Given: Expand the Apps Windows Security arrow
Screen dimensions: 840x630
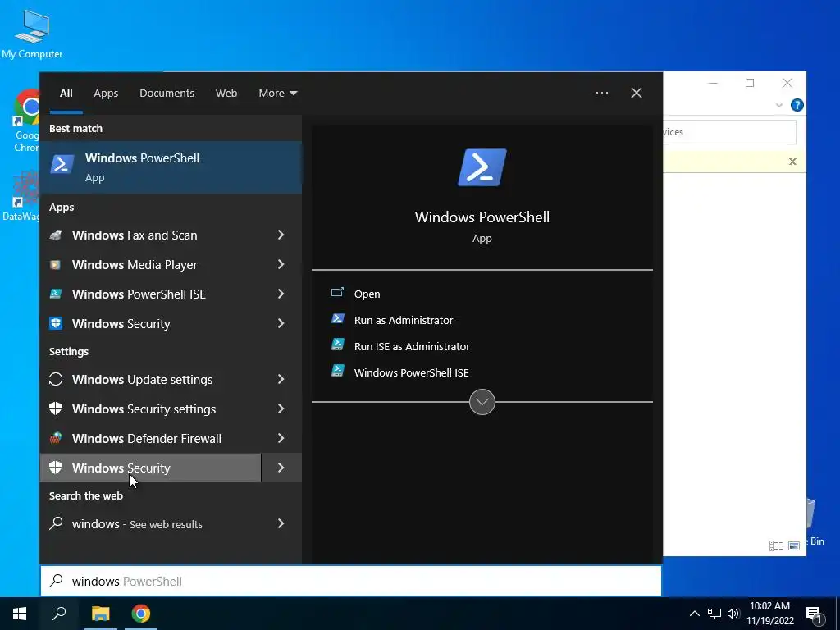Looking at the screenshot, I should [281, 323].
